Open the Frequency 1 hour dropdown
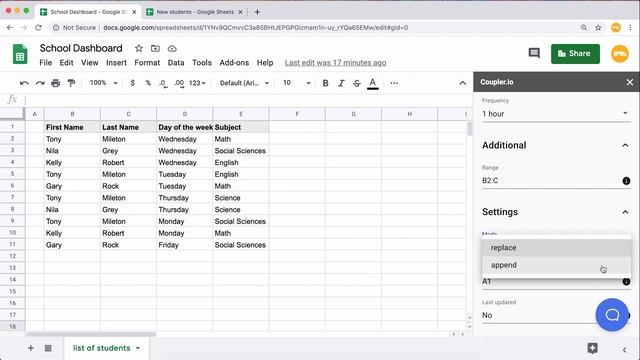 click(555, 114)
